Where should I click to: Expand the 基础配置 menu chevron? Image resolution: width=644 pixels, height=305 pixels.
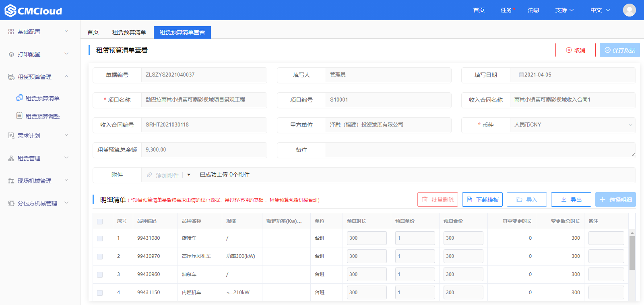click(66, 31)
